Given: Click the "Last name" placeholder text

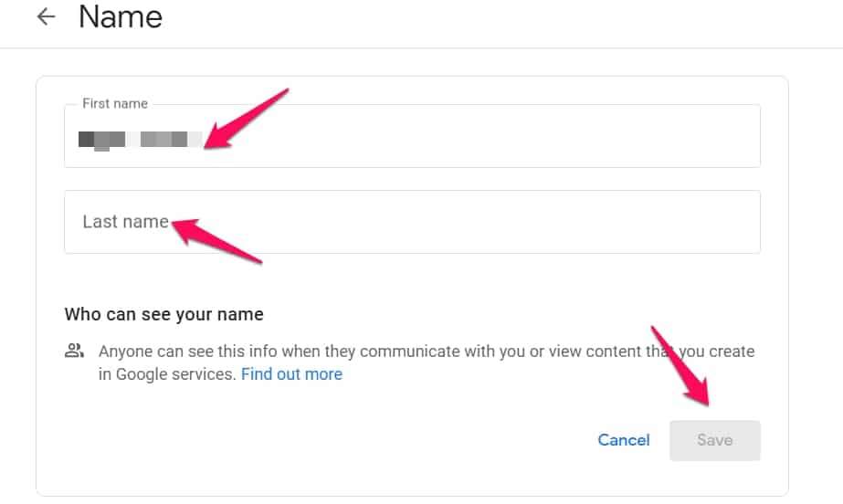Looking at the screenshot, I should tap(126, 221).
